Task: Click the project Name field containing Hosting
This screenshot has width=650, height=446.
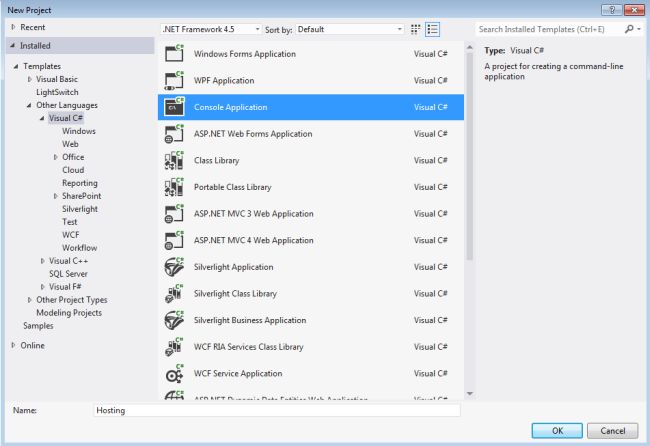Action: coord(276,410)
